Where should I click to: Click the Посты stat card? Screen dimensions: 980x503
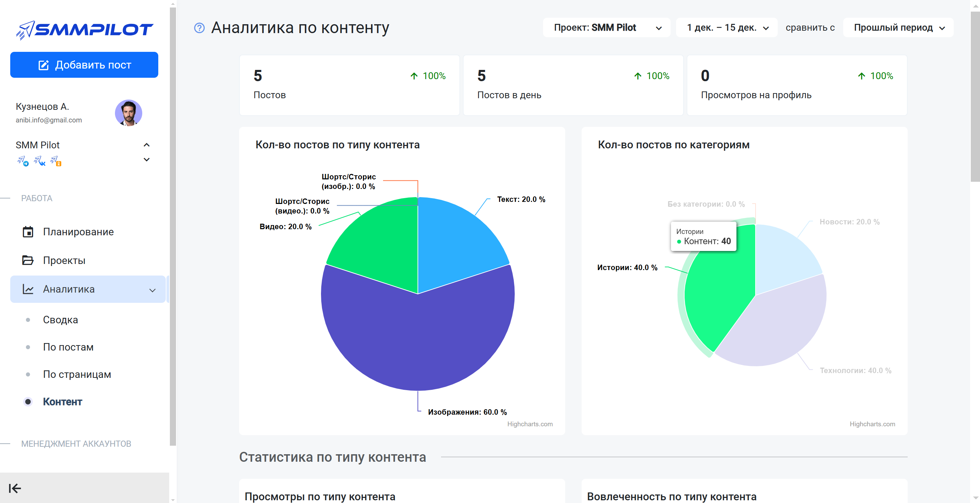(x=349, y=85)
